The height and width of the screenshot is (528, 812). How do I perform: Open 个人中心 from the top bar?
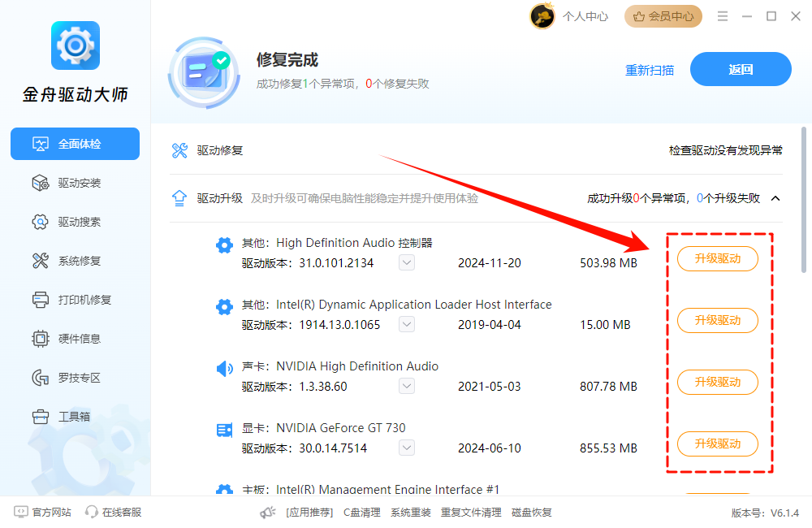(585, 15)
